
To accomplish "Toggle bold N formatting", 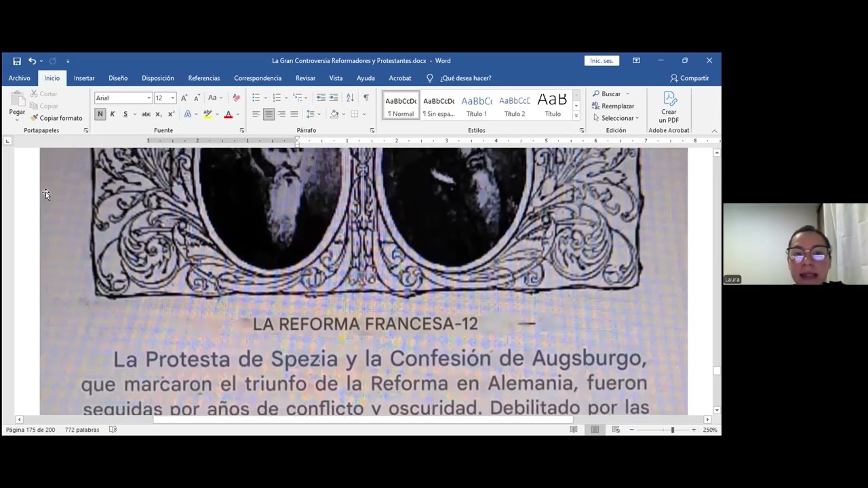I will (x=100, y=114).
